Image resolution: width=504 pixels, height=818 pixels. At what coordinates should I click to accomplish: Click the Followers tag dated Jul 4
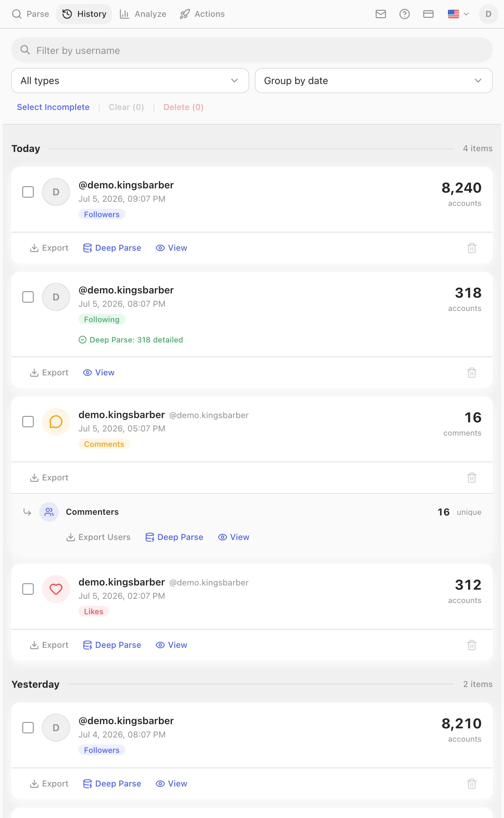tap(102, 750)
